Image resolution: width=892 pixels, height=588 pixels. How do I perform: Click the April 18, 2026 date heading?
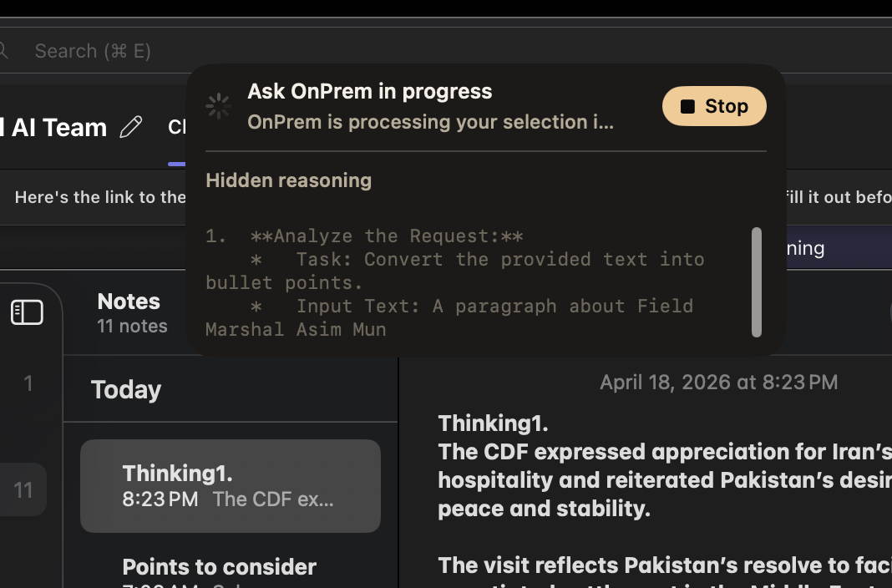[718, 382]
